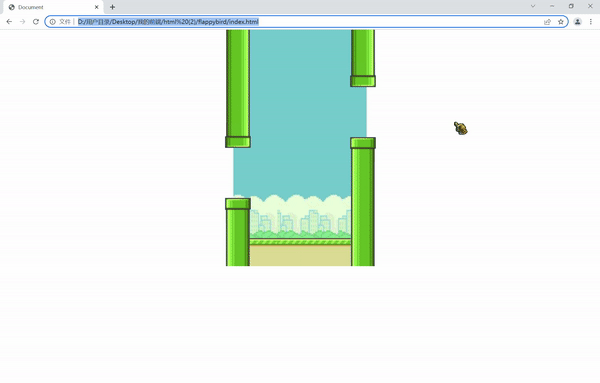This screenshot has height=383, width=600.
Task: Open the tab search dropdown chevron
Action: 533,6
